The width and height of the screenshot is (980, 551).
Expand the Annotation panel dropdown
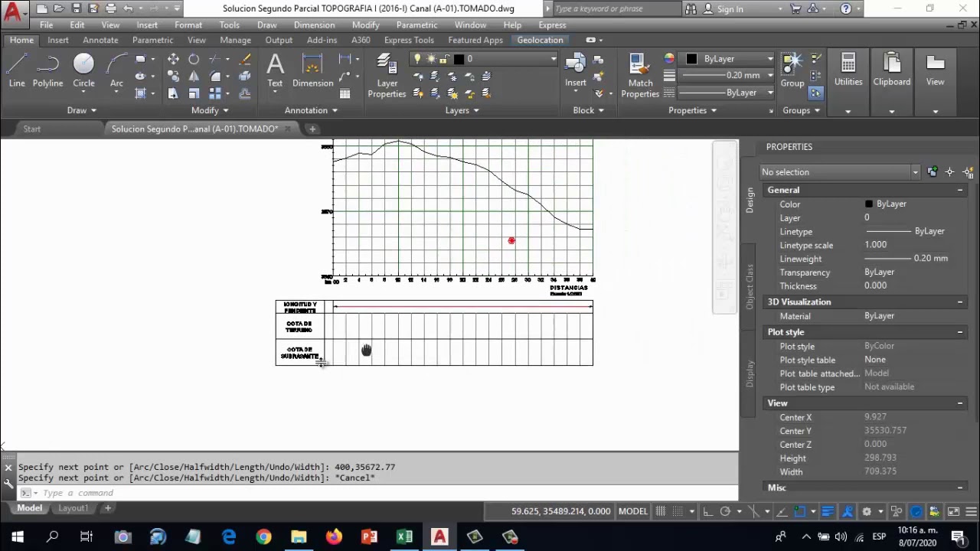pyautogui.click(x=311, y=110)
